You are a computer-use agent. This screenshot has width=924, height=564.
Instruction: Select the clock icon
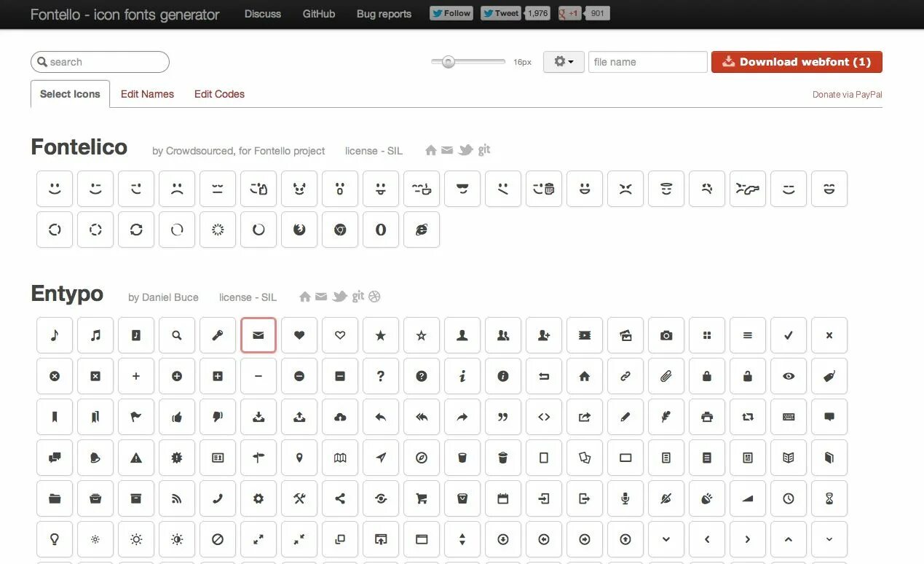coord(789,498)
